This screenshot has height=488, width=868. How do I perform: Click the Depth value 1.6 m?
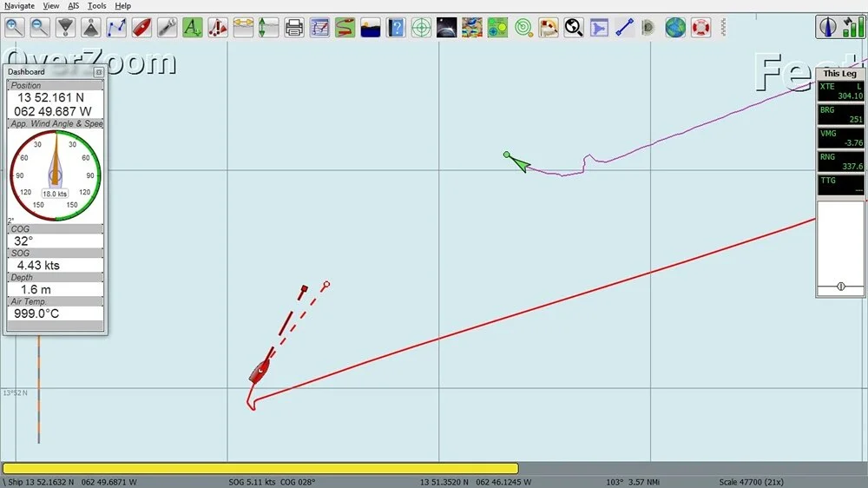tap(36, 290)
